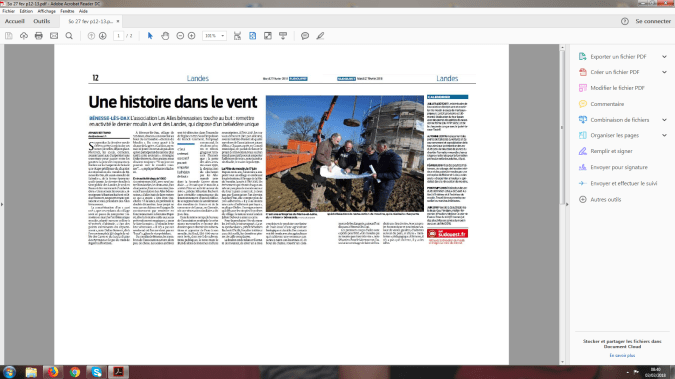Screen dimensions: 675x379
Task: Switch to full screen mode icon
Action: pyautogui.click(x=268, y=36)
